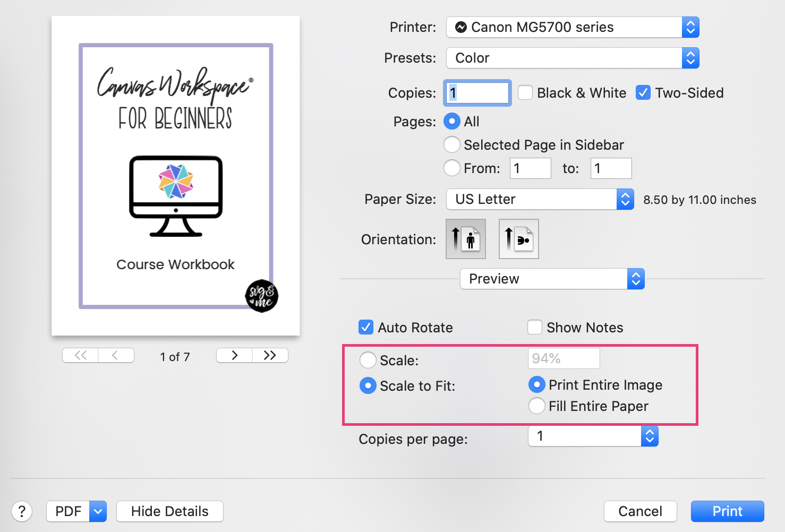This screenshot has height=532, width=785.
Task: Uncheck the Two-Sided option
Action: (x=643, y=92)
